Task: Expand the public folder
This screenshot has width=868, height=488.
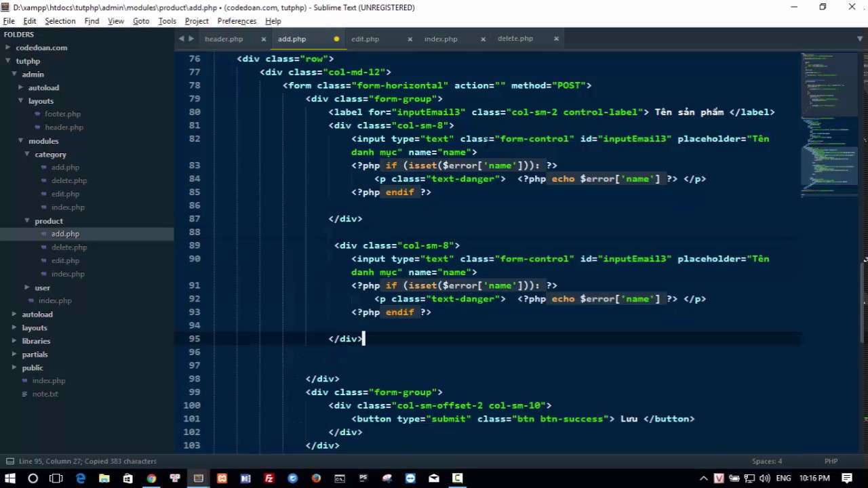Action: (x=14, y=367)
